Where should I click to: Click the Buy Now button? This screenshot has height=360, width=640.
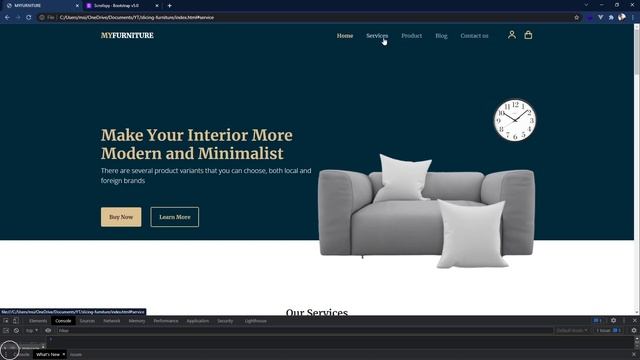pos(121,217)
